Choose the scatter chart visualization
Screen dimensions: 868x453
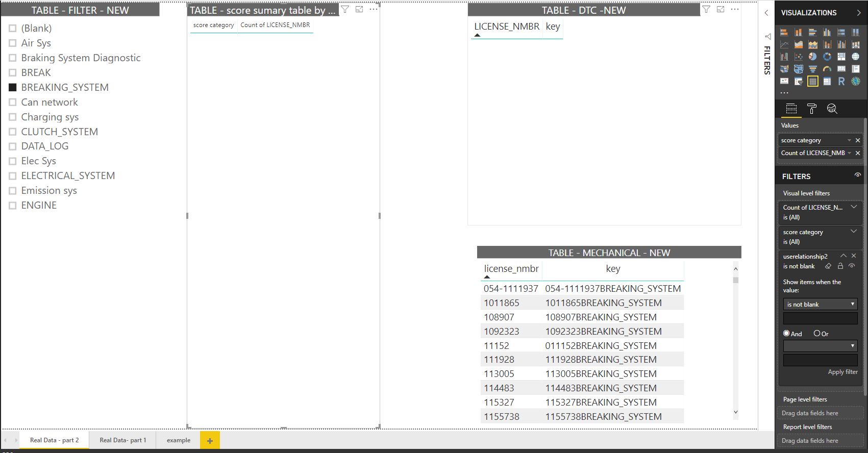coord(799,57)
